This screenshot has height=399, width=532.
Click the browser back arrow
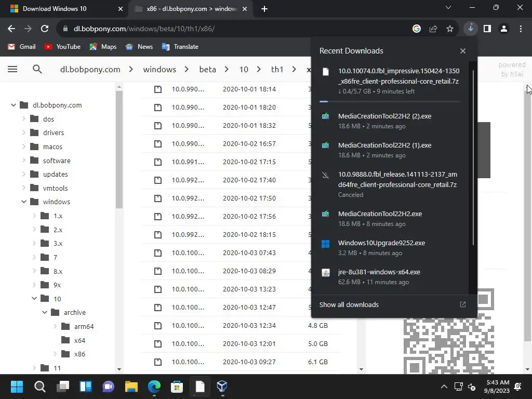11,29
